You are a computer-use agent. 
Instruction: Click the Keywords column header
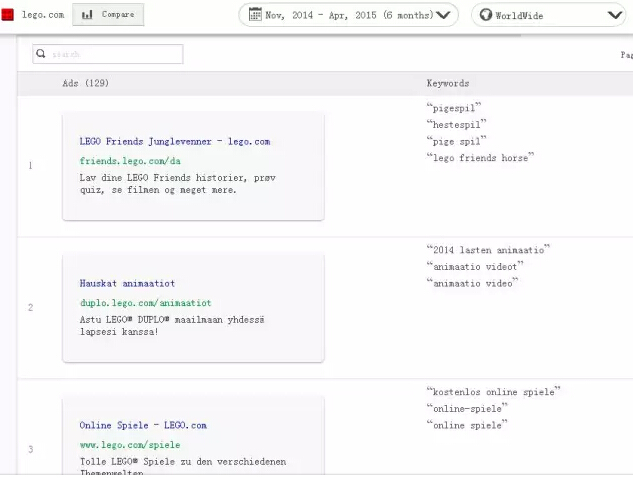(448, 83)
